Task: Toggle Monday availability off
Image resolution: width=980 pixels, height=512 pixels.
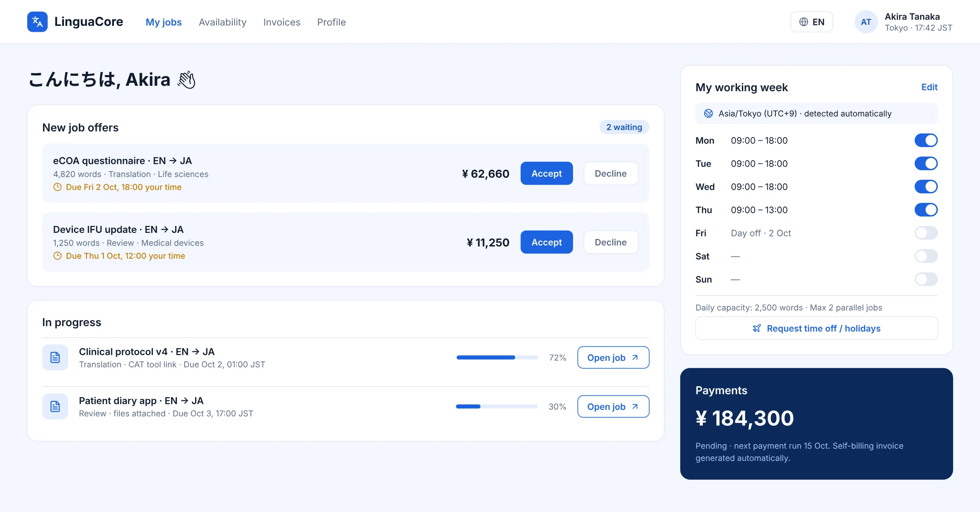Action: click(926, 141)
